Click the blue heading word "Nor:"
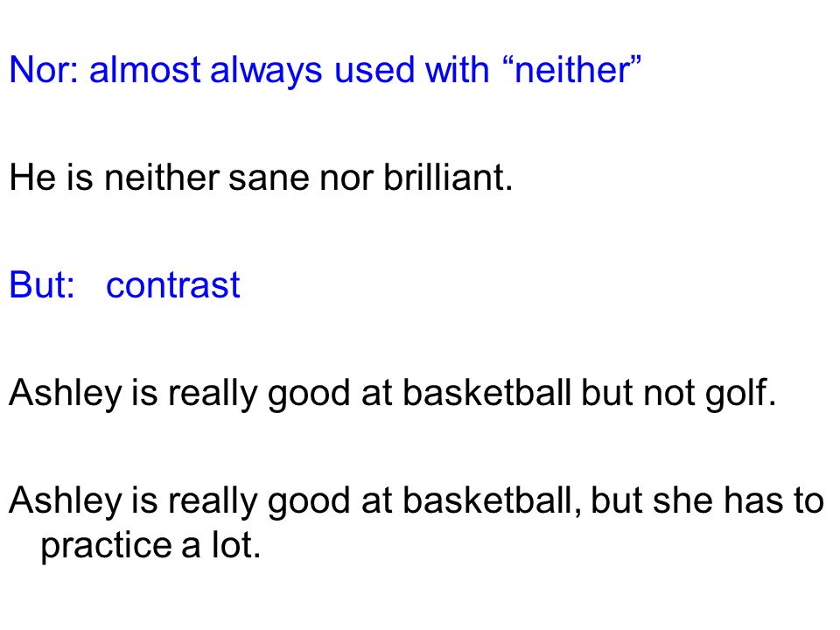Viewport: 840px width, 630px height. click(x=44, y=70)
